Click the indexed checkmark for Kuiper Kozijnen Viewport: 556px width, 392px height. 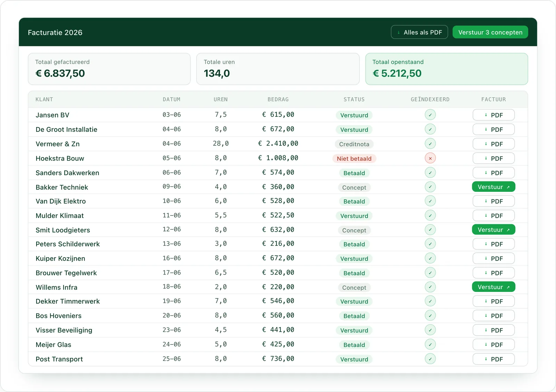[430, 258]
